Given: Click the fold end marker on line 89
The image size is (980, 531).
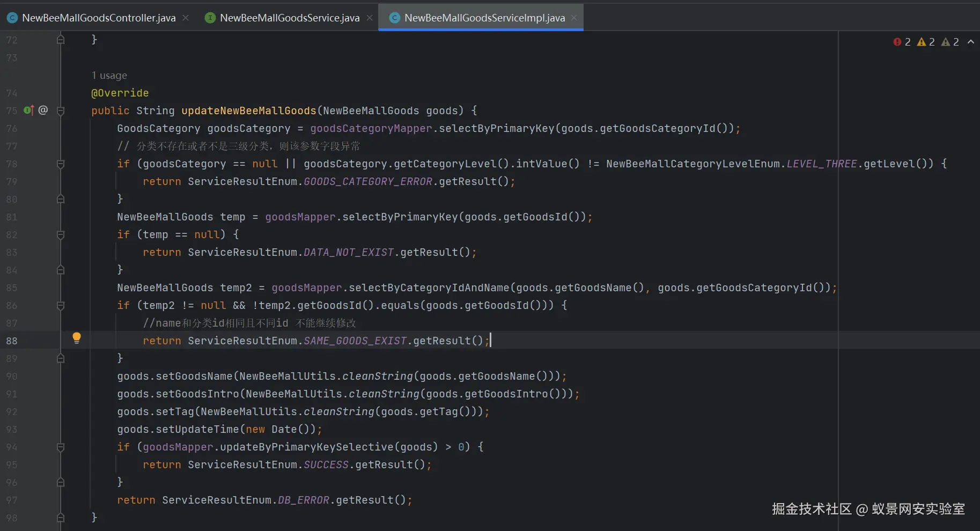Looking at the screenshot, I should 61,358.
